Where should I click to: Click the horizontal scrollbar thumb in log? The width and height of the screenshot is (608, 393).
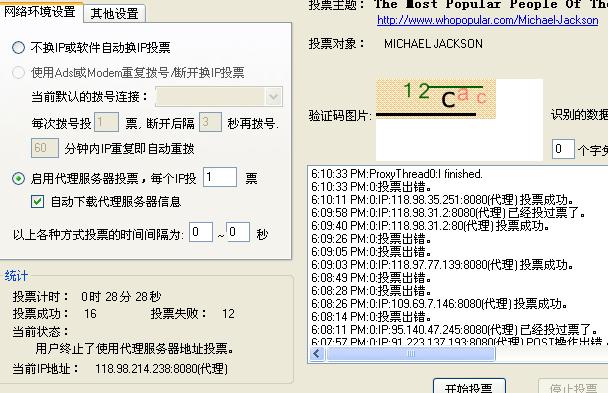411,353
